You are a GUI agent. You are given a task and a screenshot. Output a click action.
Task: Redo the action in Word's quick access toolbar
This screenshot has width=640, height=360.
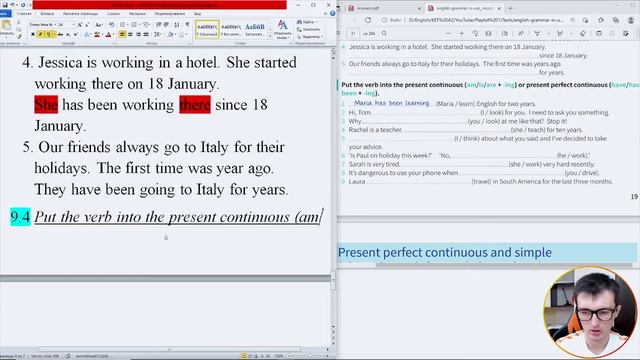[23, 5]
